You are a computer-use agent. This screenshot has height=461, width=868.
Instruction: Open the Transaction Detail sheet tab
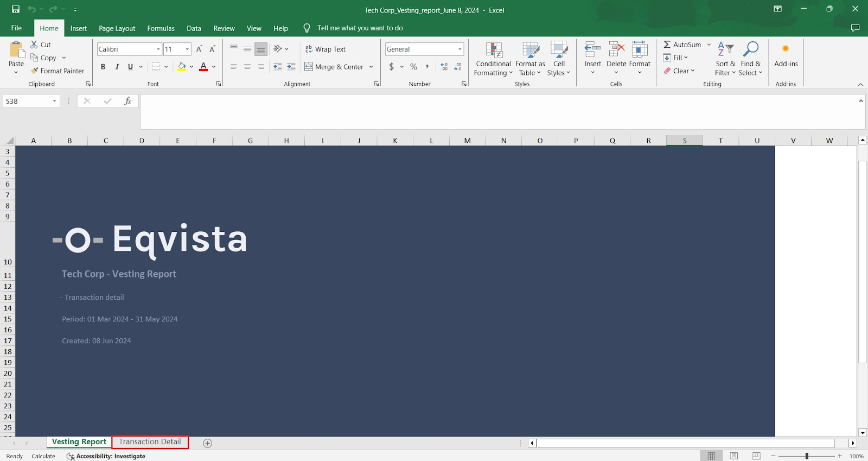click(x=150, y=442)
